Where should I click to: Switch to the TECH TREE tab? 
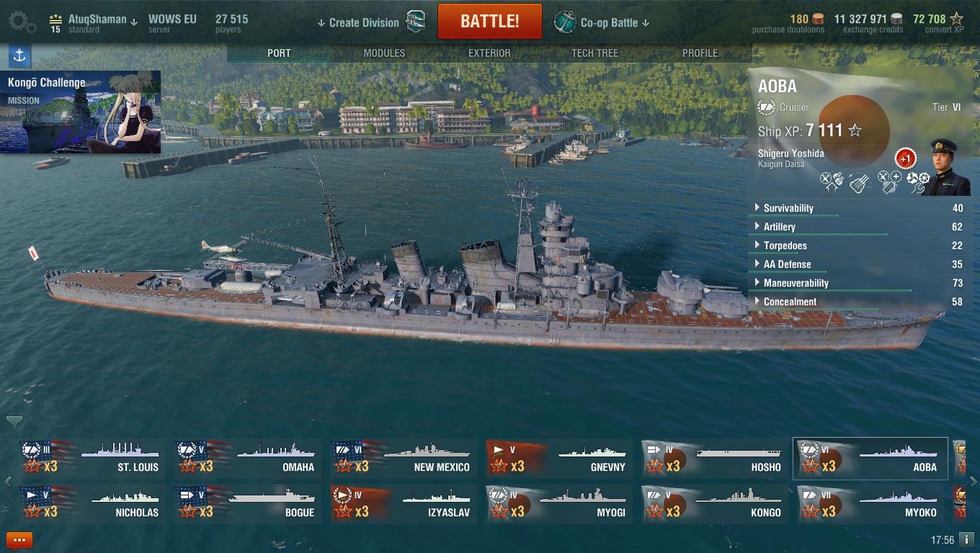(x=594, y=53)
